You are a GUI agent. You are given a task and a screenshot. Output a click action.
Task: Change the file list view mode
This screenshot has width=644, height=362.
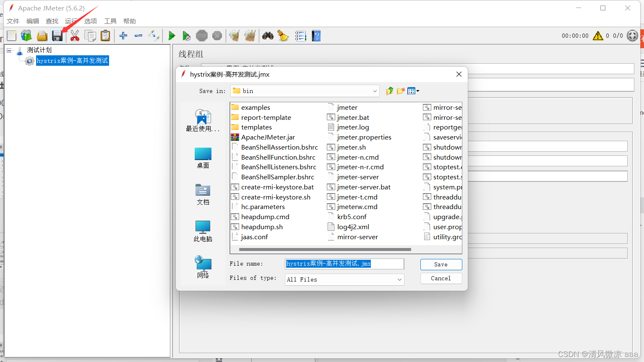pyautogui.click(x=413, y=91)
